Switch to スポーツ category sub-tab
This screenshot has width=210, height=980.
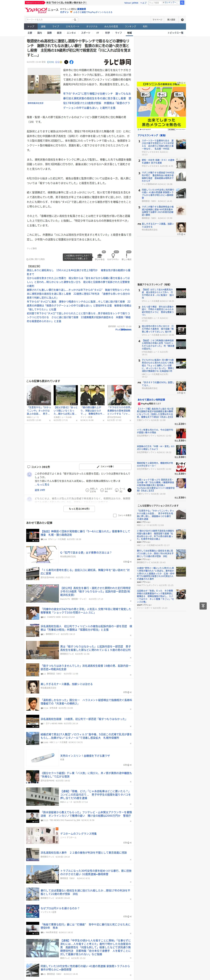[x=85, y=33]
